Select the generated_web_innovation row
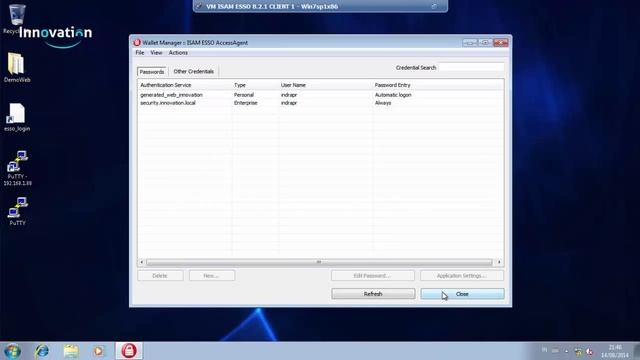 (x=320, y=95)
